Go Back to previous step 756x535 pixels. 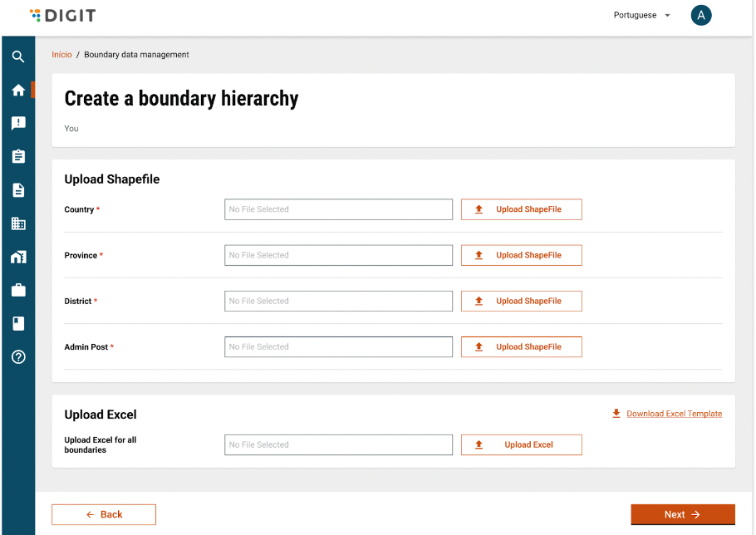104,514
